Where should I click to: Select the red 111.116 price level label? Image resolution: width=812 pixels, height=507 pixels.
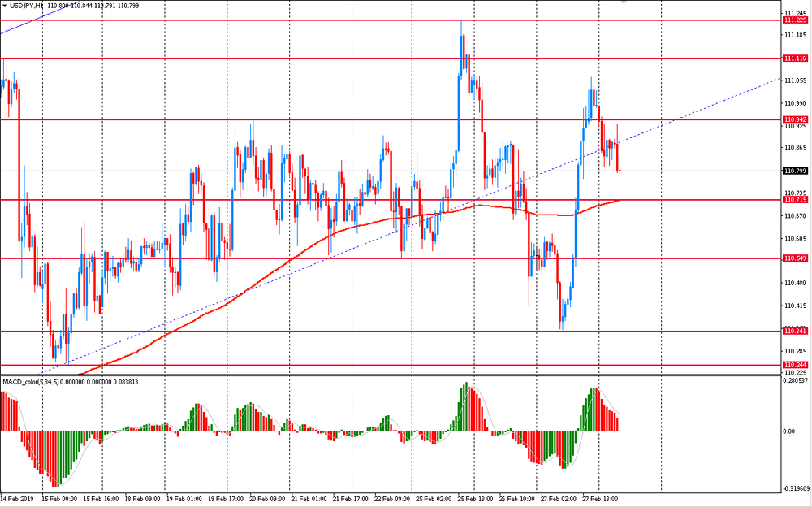point(795,58)
